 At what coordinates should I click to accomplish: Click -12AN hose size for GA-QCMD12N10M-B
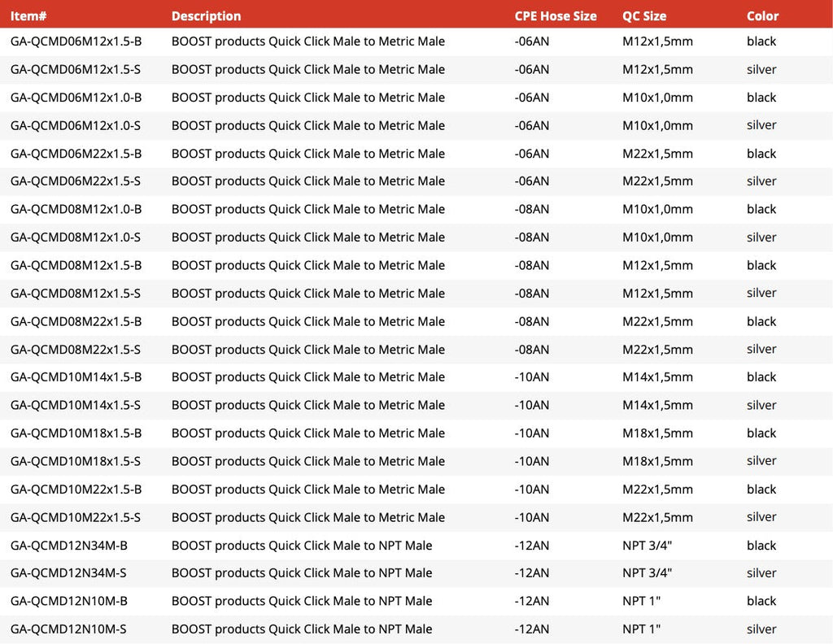click(532, 601)
